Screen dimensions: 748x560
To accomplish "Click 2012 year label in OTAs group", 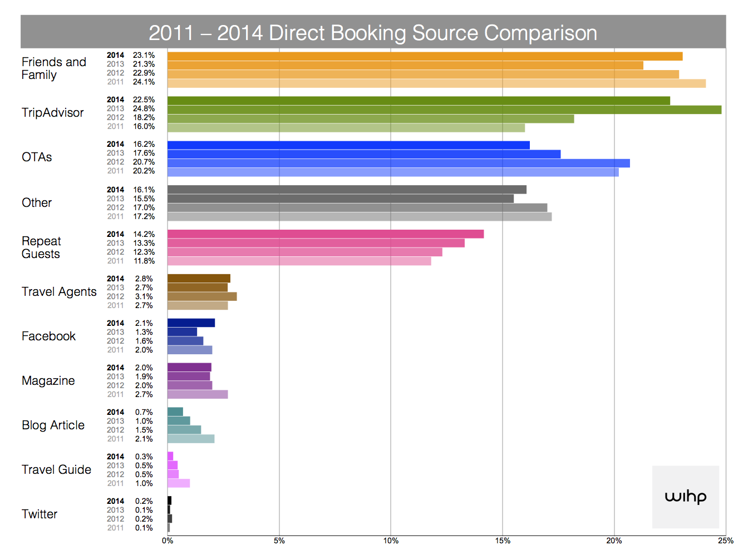I will coord(115,162).
